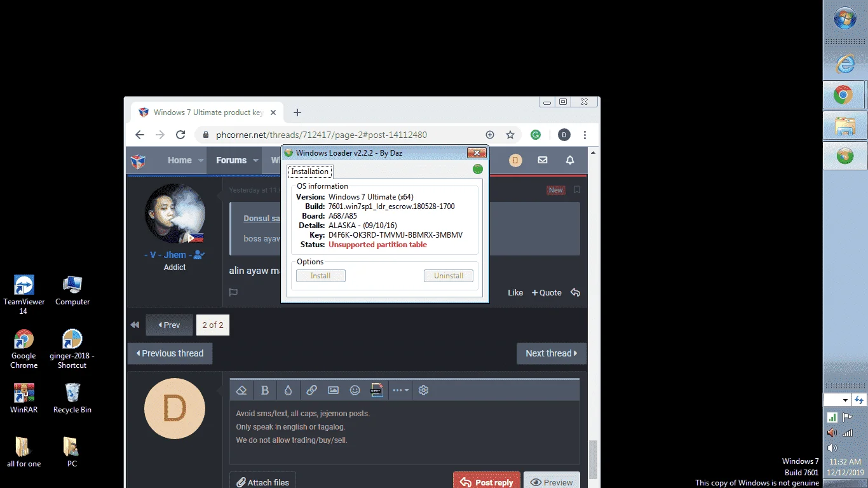Image resolution: width=868 pixels, height=488 pixels.
Task: Click the Chrome address bar URL
Action: (322, 135)
